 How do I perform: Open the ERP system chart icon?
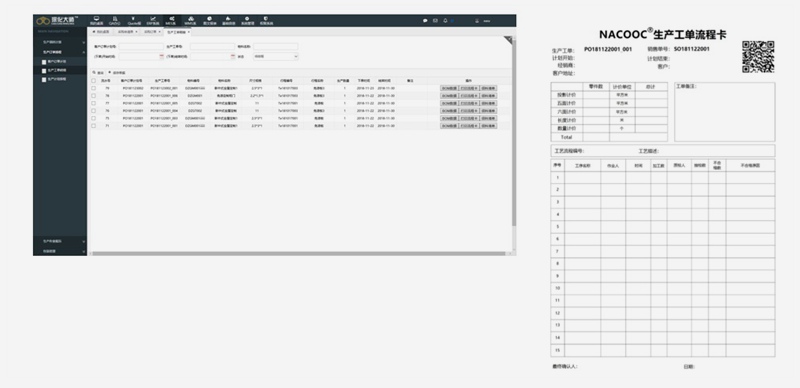pos(153,20)
